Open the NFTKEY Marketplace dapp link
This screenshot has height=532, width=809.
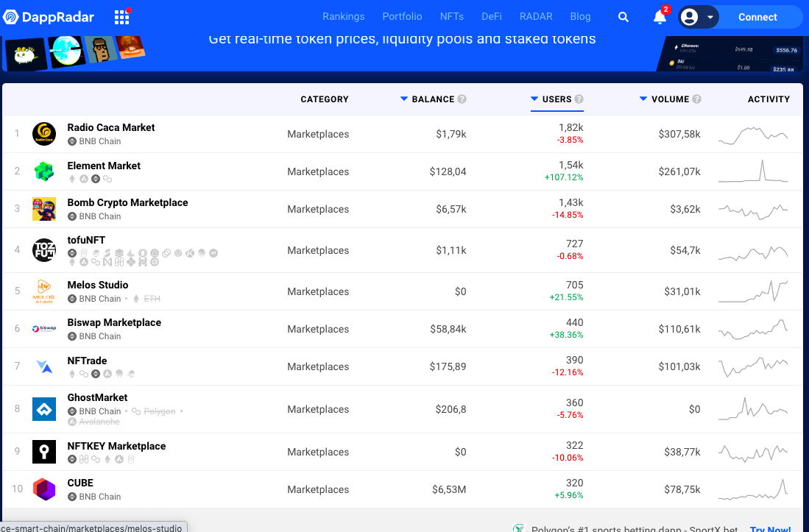(x=116, y=447)
